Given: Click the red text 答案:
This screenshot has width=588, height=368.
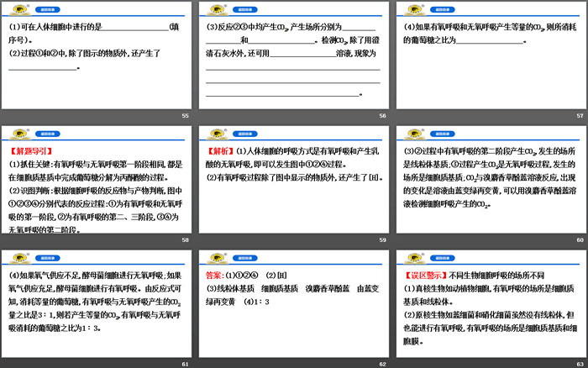Looking at the screenshot, I should [215, 276].
